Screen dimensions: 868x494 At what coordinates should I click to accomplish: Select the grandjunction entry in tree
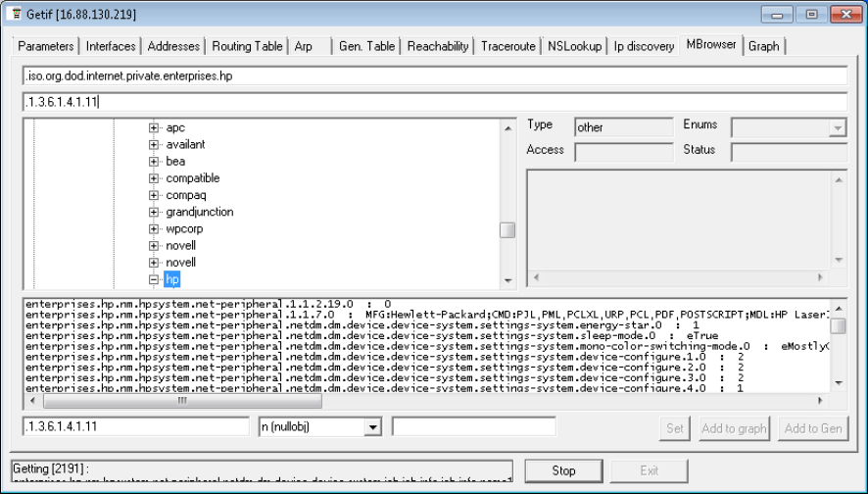pyautogui.click(x=200, y=212)
